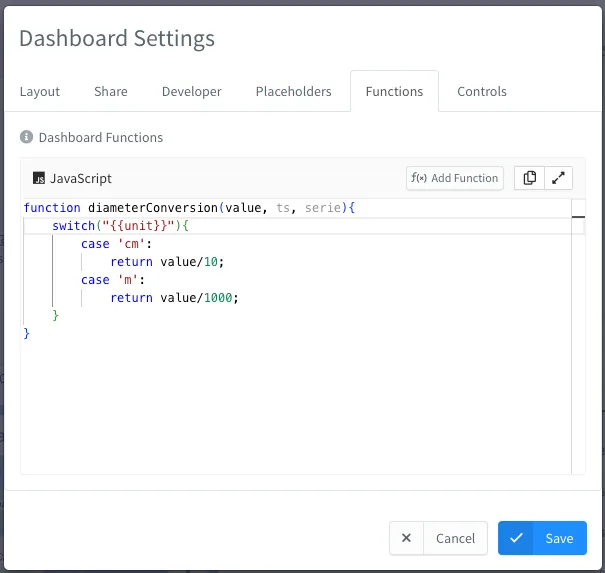Image resolution: width=605 pixels, height=573 pixels.
Task: Click the 'return value/10;' line
Action: tap(167, 262)
